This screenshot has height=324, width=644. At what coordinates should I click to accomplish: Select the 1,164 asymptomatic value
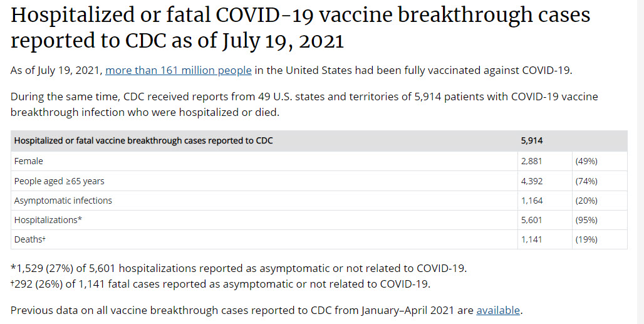pos(532,201)
